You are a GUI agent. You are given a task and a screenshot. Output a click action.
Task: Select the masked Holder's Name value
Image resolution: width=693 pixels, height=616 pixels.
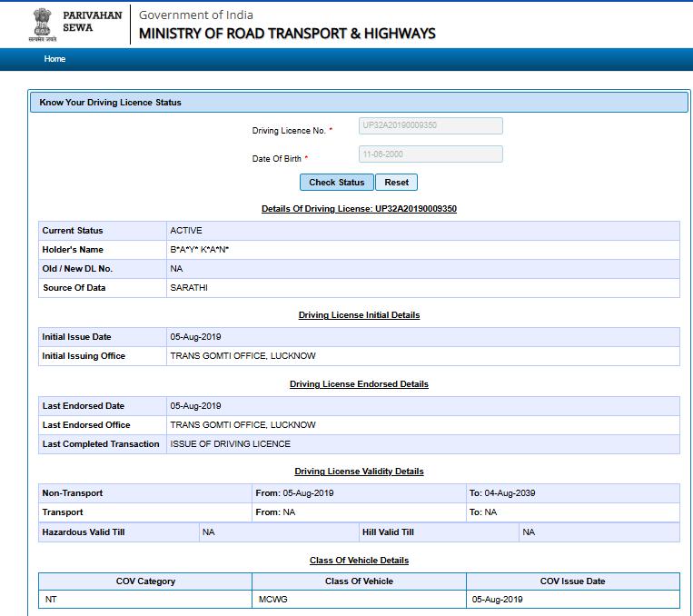pyautogui.click(x=199, y=250)
